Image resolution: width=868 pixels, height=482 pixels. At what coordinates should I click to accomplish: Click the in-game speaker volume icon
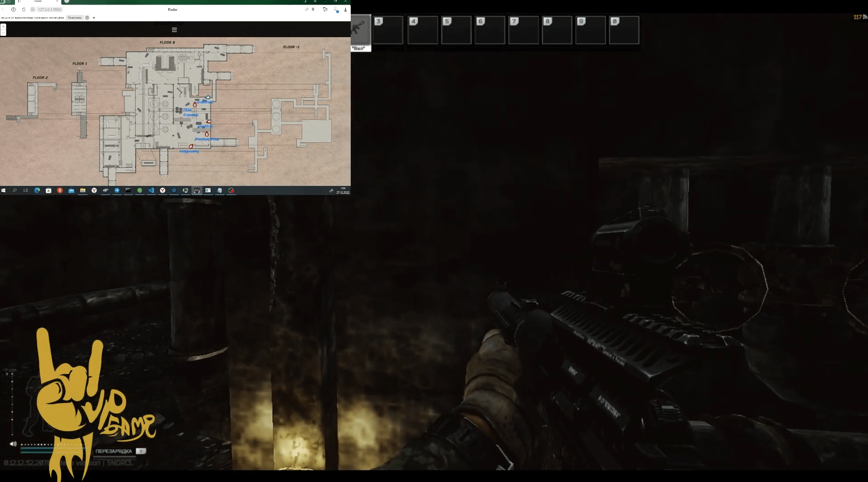(13, 444)
